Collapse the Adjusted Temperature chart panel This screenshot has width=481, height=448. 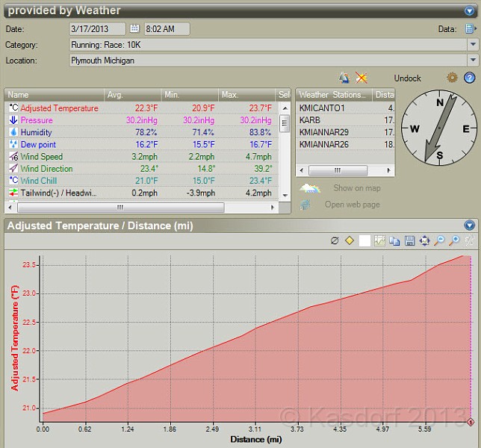click(469, 225)
